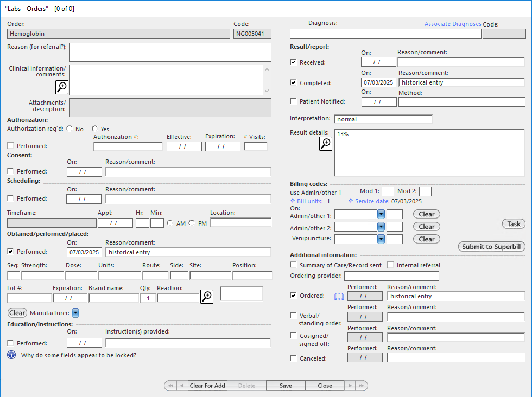Viewport: 532px width, 397px height.
Task: Check Authorization Performed checkbox
Action: (10, 145)
